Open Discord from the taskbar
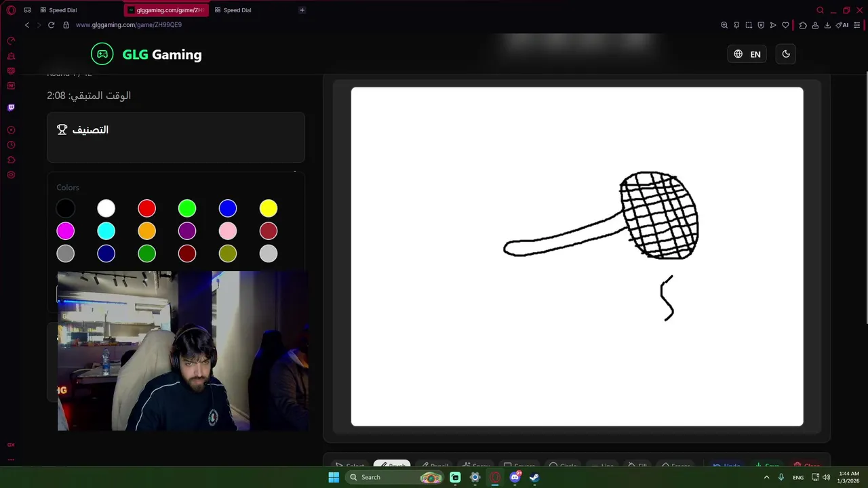Screen dimensions: 868x488 (x=515, y=477)
